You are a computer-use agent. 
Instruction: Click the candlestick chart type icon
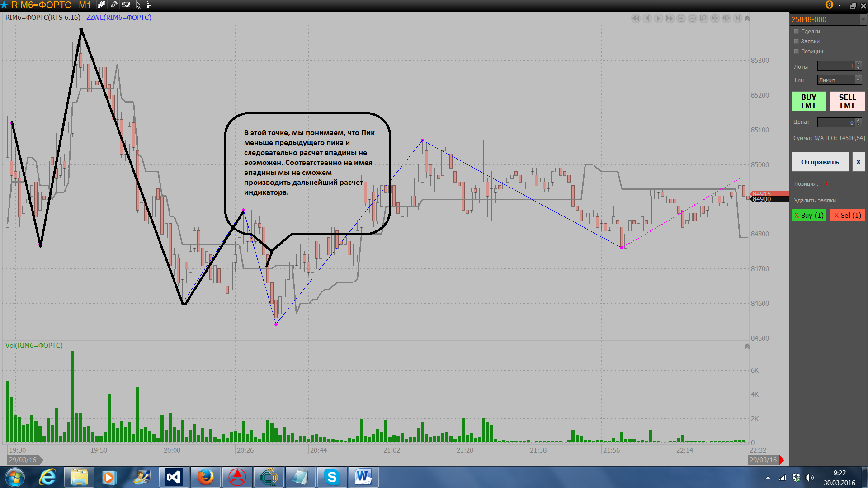101,5
